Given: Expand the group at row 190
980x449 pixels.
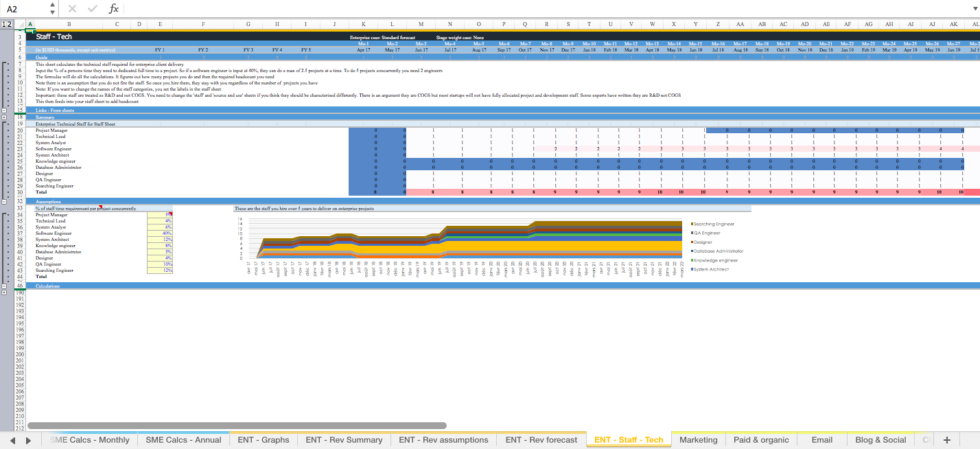Looking at the screenshot, I should (x=4, y=292).
